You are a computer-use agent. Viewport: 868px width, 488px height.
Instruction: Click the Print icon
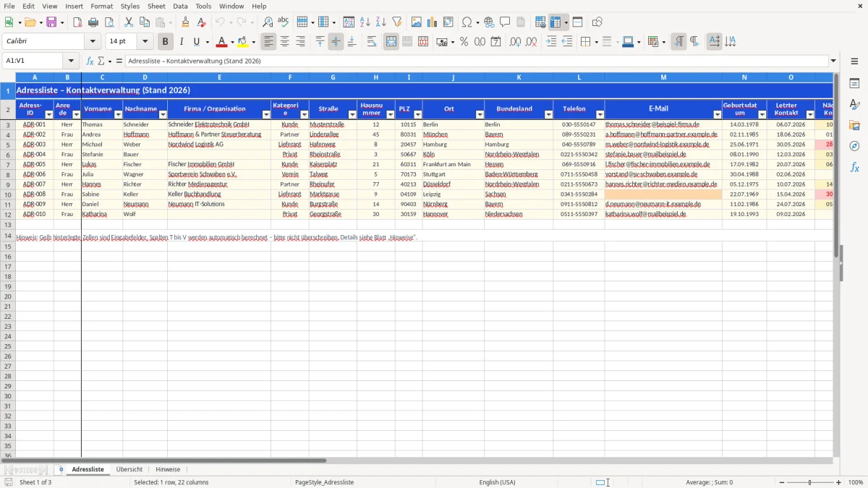93,22
